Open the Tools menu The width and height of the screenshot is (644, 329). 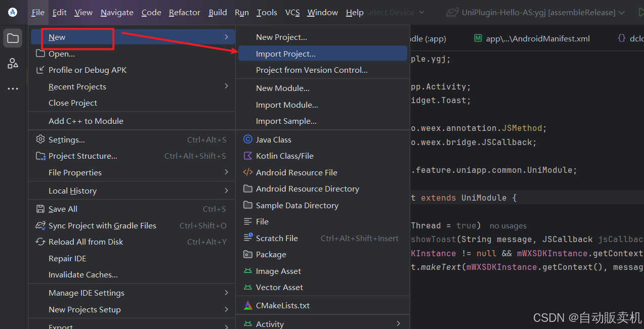click(x=267, y=12)
